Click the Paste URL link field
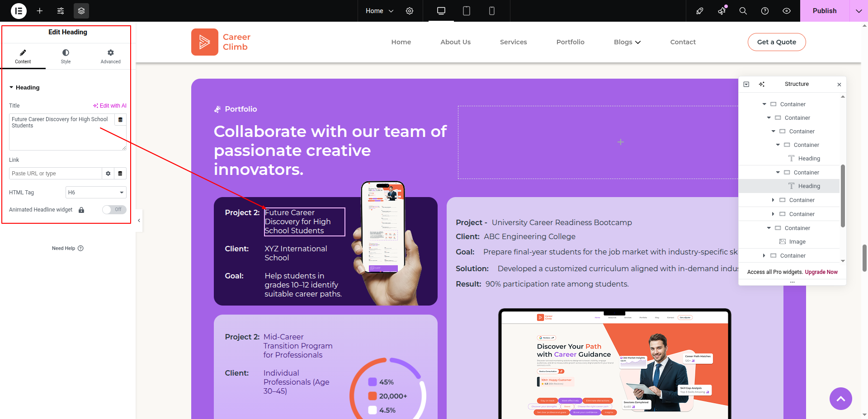 pyautogui.click(x=55, y=174)
